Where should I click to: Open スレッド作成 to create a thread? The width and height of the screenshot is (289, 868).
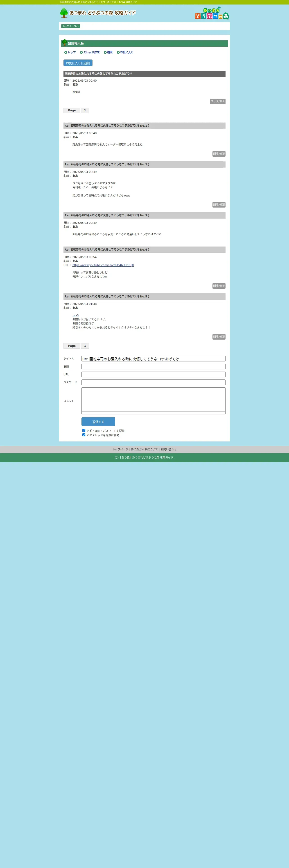(92, 53)
